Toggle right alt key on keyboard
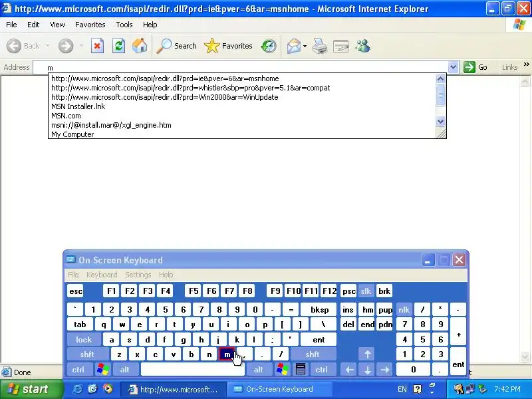 pyautogui.click(x=259, y=369)
